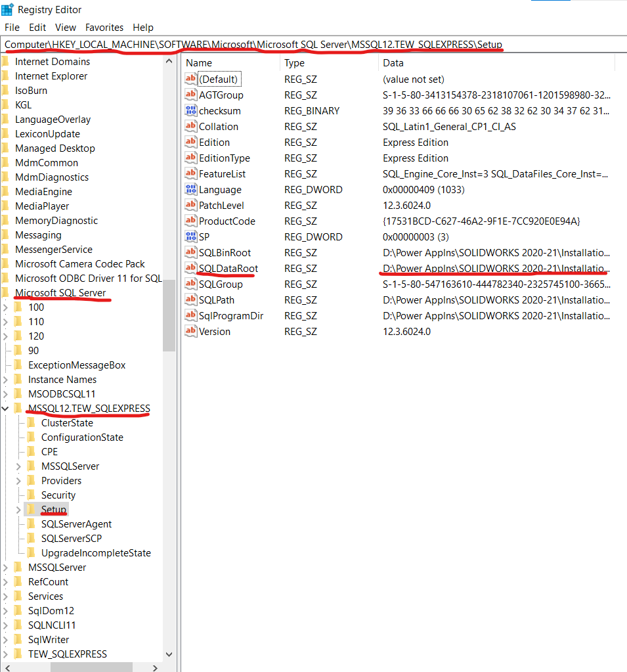The width and height of the screenshot is (627, 672).
Task: Select the TEW_SQLEXPRESS tree key
Action: 68,654
